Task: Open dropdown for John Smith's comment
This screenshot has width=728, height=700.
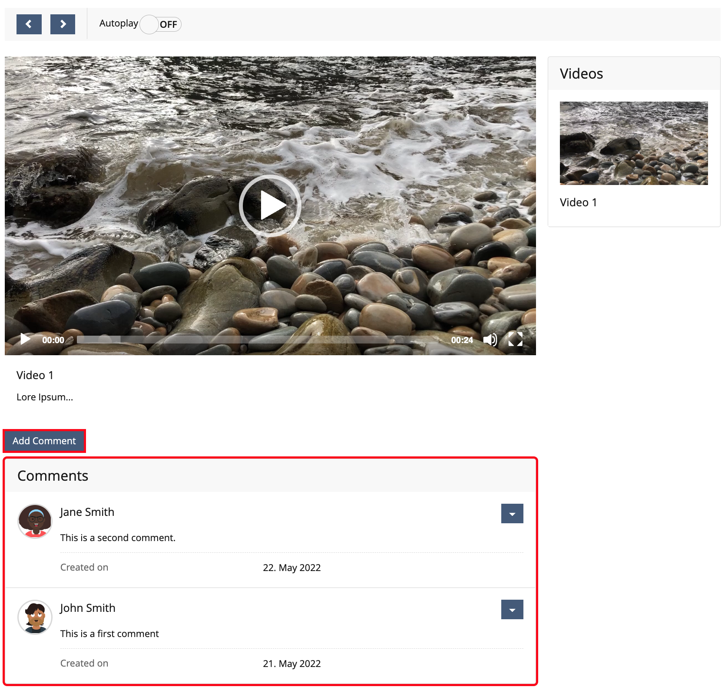Action: pos(512,610)
